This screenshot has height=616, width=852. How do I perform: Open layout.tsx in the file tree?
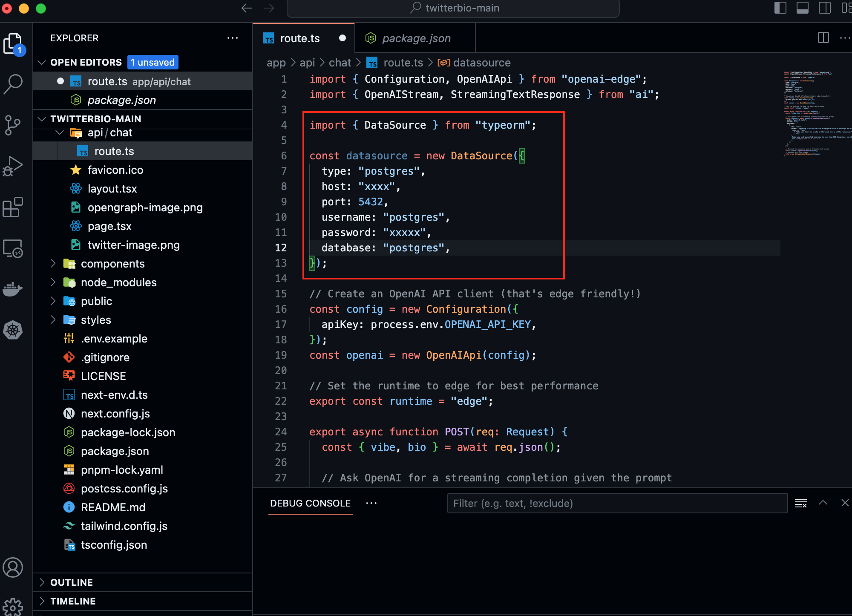143,189
